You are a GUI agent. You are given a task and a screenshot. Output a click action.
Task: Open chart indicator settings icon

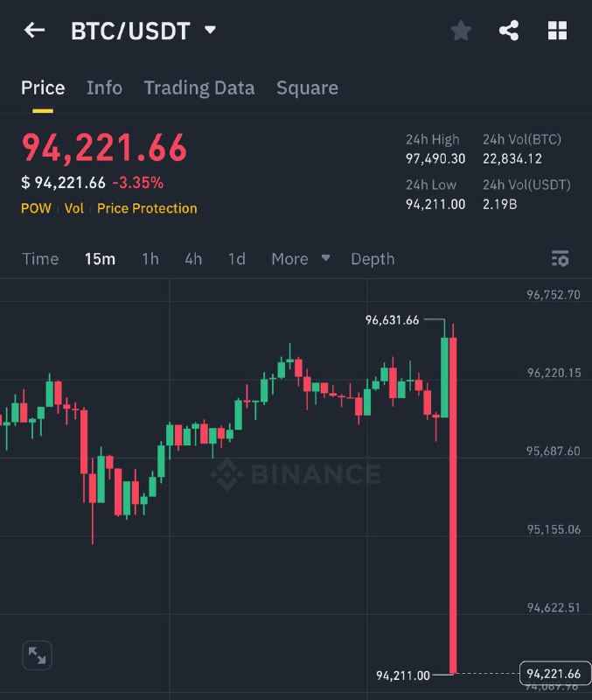(x=560, y=258)
